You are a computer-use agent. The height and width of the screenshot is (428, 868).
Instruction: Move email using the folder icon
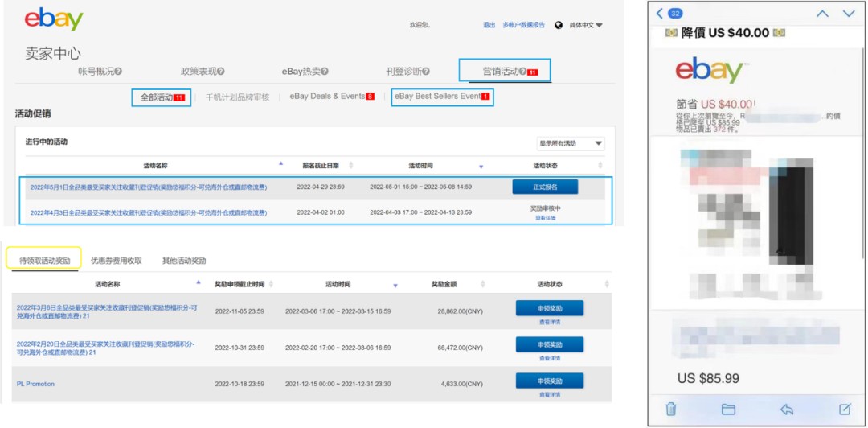[728, 409]
